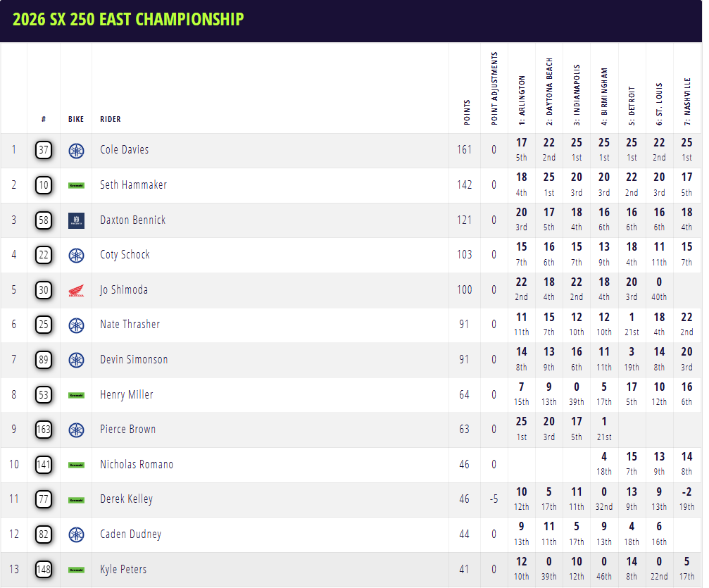Click the Yamaha logo beside Nate Thrasher
The height and width of the screenshot is (588, 709).
pos(76,325)
